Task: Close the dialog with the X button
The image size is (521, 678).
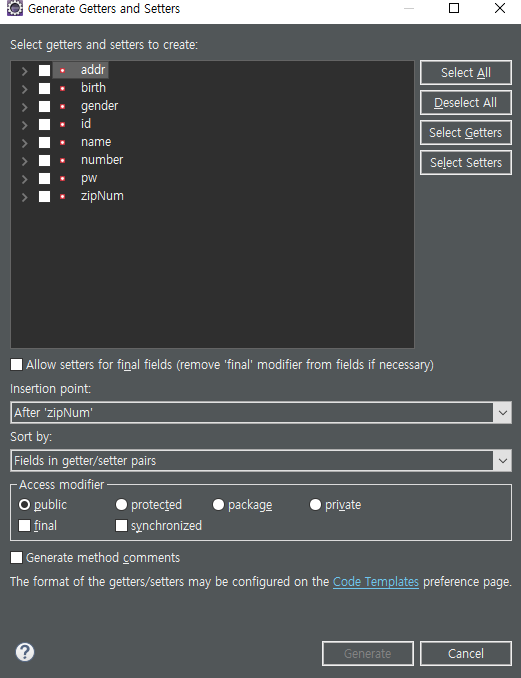Action: (x=500, y=8)
